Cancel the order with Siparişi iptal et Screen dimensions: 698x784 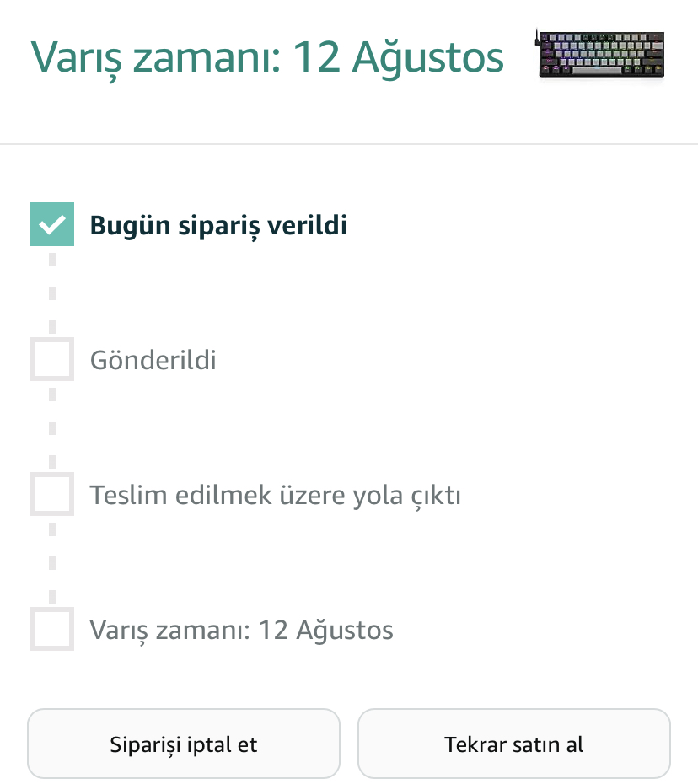point(184,744)
